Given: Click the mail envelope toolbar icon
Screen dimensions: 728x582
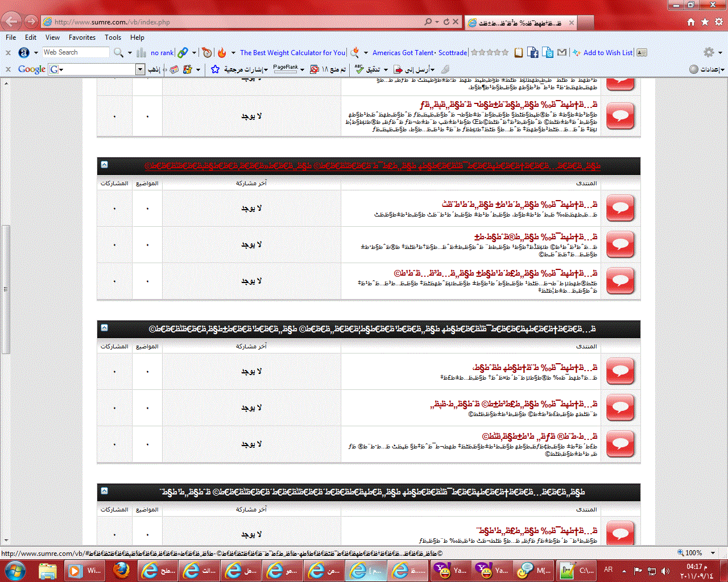Looking at the screenshot, I should [x=562, y=52].
